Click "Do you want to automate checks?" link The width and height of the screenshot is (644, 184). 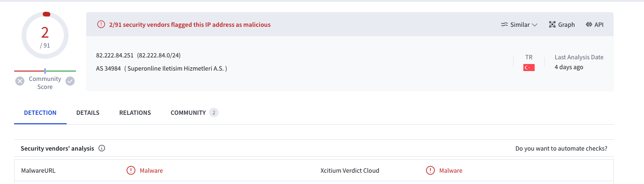pyautogui.click(x=561, y=148)
